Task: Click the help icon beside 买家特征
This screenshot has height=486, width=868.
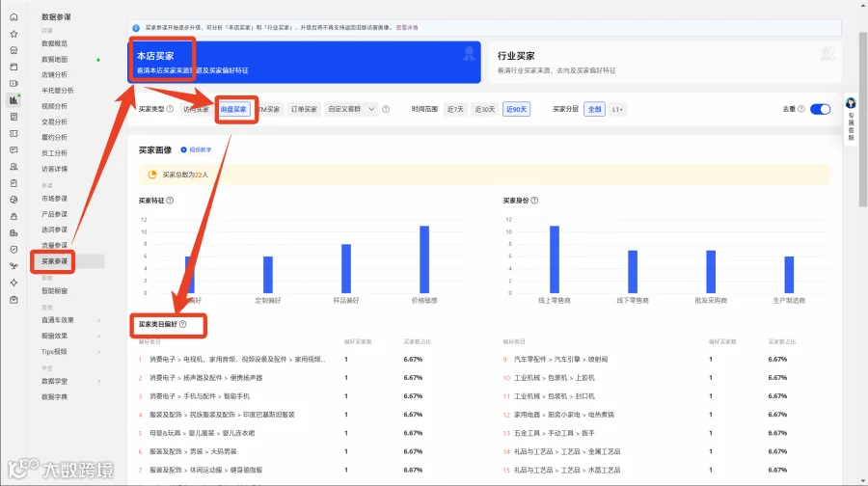Action: (x=170, y=201)
